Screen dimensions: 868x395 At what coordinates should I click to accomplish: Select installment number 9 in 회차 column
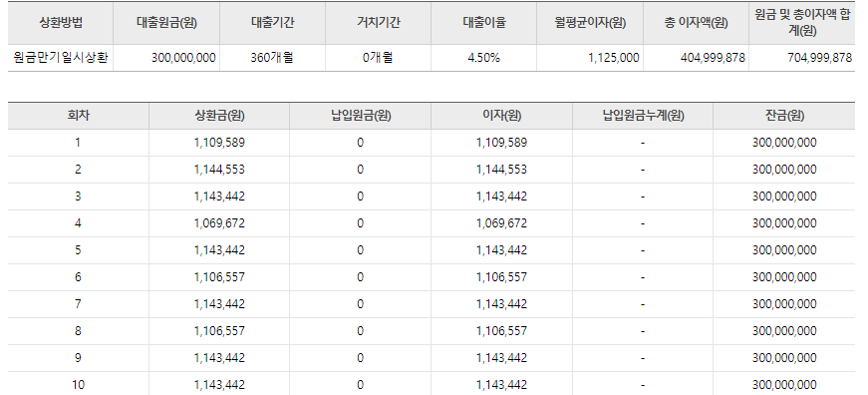(78, 357)
